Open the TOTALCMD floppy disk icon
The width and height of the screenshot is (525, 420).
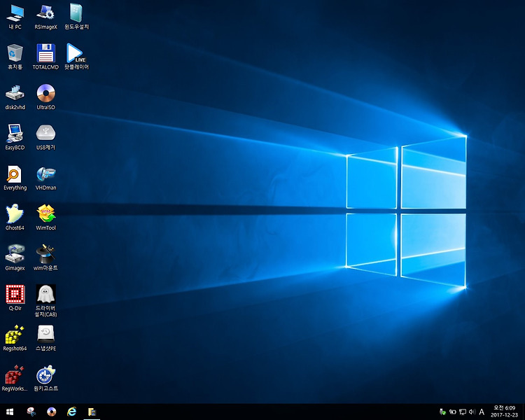pos(46,57)
